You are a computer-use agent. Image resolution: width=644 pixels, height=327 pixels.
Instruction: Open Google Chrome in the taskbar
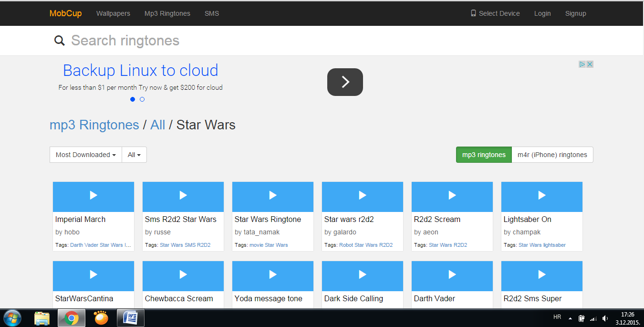(x=72, y=318)
